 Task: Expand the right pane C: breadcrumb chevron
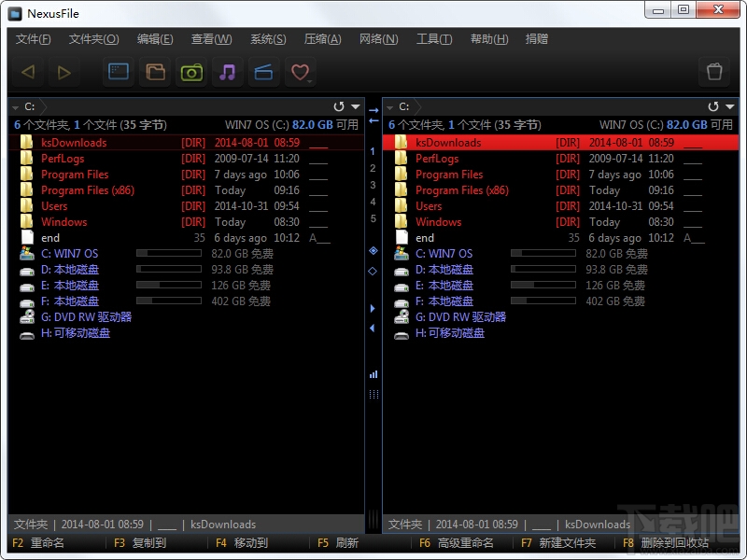click(x=416, y=106)
